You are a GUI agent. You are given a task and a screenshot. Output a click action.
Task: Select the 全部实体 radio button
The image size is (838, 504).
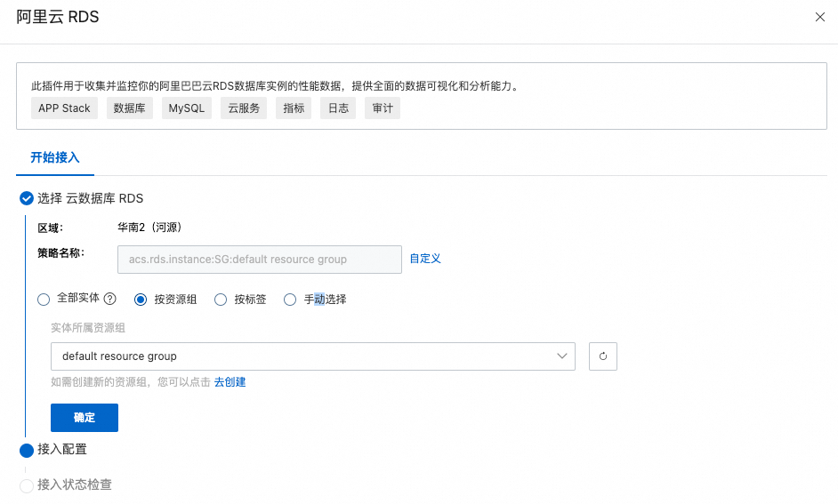pos(44,300)
